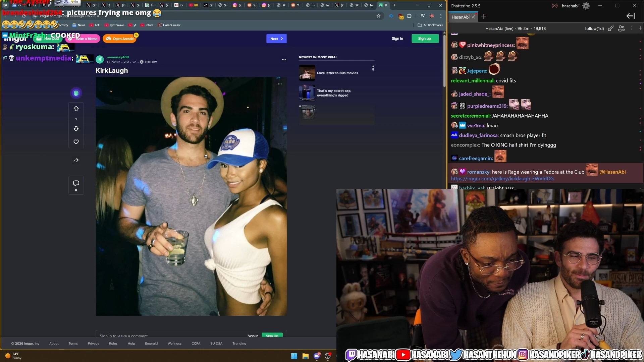Open romansky's imgur gallery link
Image resolution: width=644 pixels, height=362 pixels.
pos(502,179)
